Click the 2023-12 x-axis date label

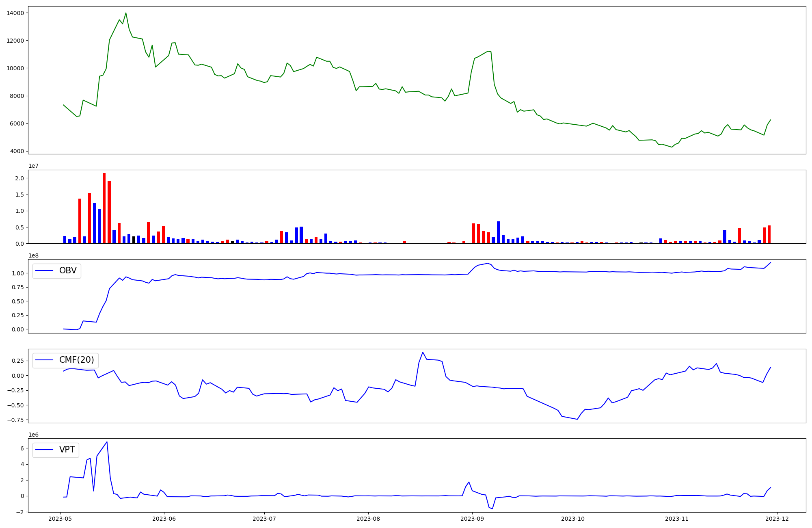[x=777, y=519]
